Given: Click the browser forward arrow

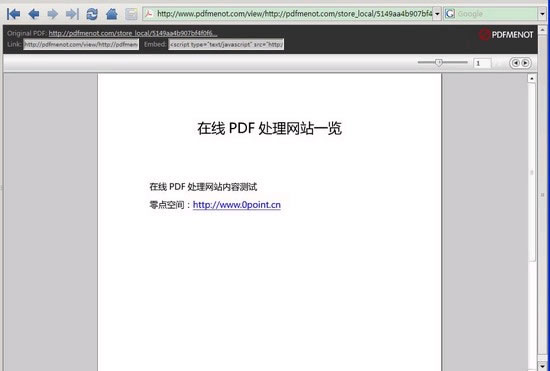Looking at the screenshot, I should tap(53, 14).
